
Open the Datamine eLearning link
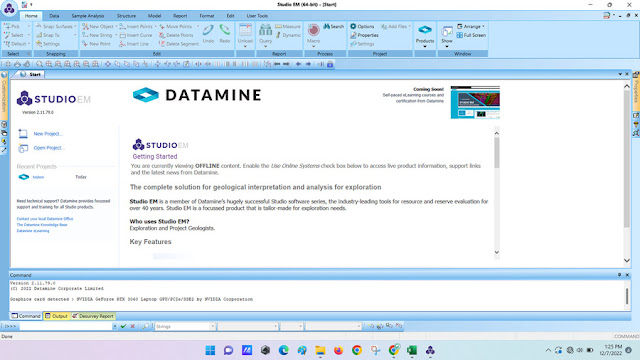[x=33, y=231]
